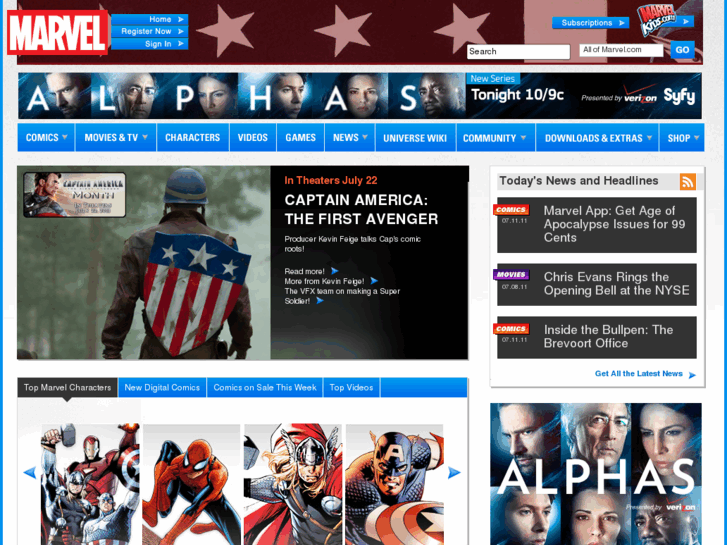The height and width of the screenshot is (545, 727).
Task: Switch to Top Videos tab
Action: pyautogui.click(x=351, y=387)
